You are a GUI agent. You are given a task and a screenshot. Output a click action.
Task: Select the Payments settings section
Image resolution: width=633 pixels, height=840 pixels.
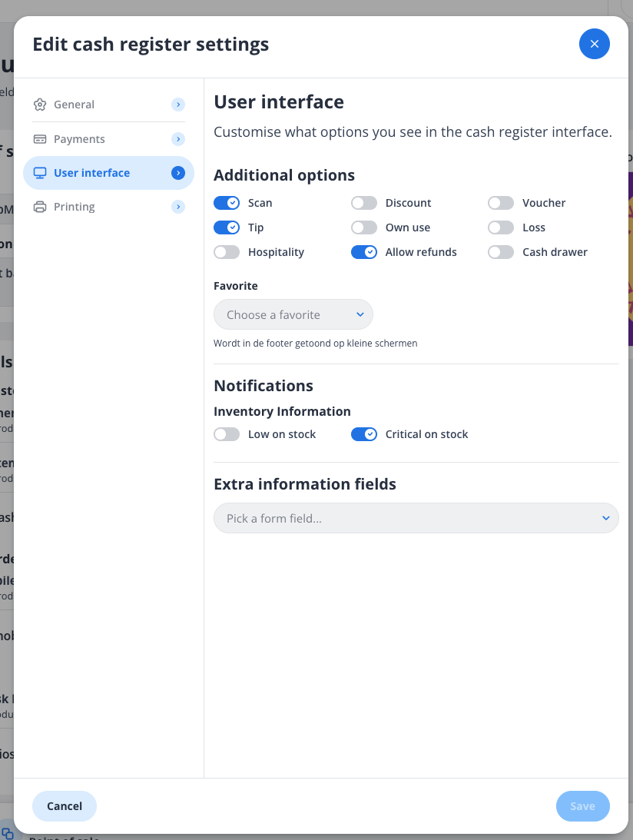(x=80, y=139)
